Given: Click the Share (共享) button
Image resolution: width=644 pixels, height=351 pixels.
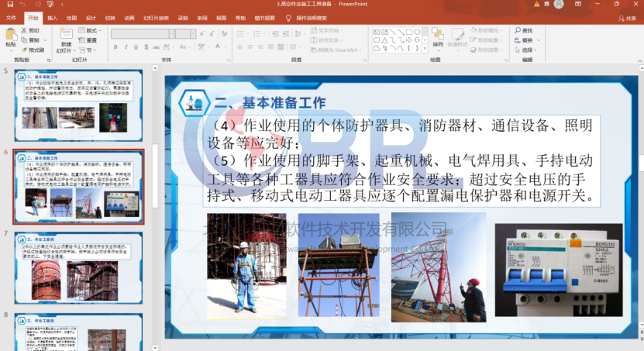Looking at the screenshot, I should pos(627,19).
